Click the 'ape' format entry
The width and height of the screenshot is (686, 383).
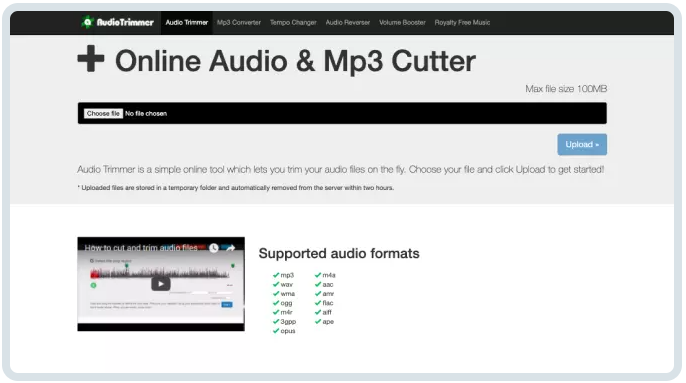click(x=324, y=321)
